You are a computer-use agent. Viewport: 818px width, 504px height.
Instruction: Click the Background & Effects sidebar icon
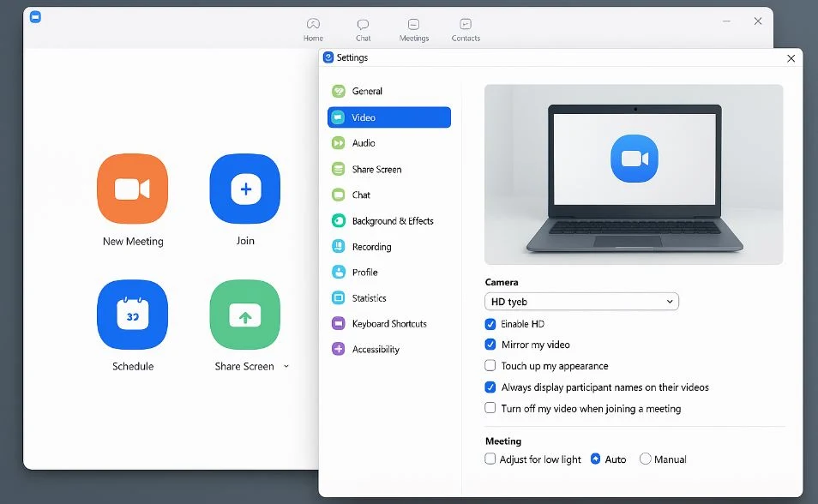coord(339,220)
